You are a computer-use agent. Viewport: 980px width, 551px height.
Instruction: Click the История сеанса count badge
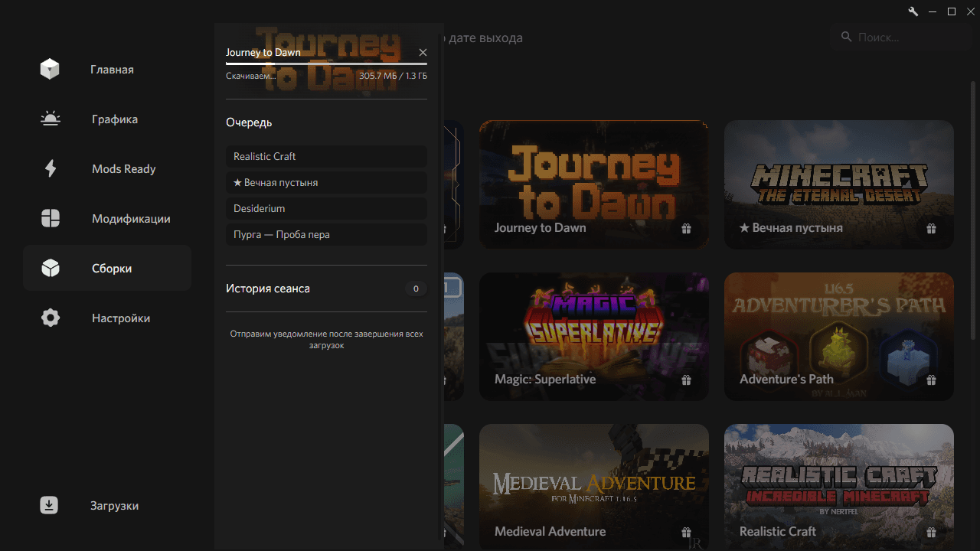[416, 289]
